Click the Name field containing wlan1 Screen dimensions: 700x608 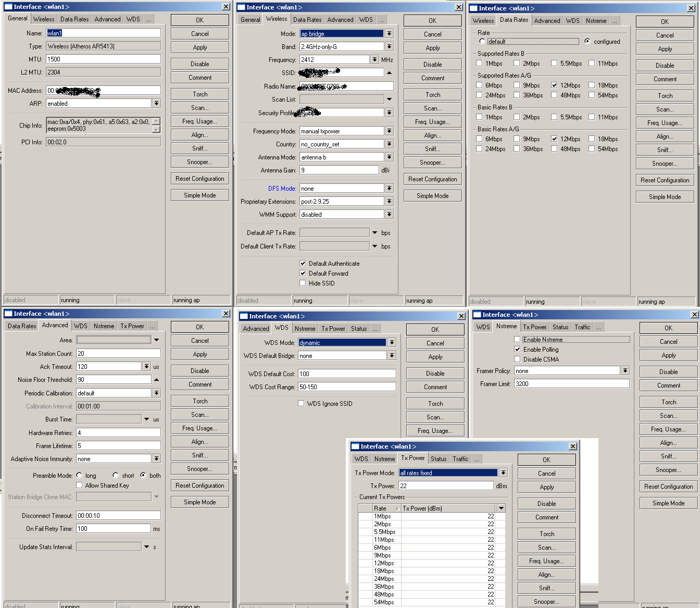coord(103,33)
